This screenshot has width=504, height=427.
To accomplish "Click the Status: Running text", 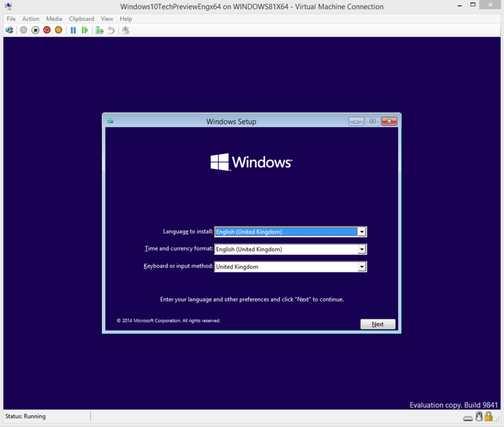I will (25, 416).
